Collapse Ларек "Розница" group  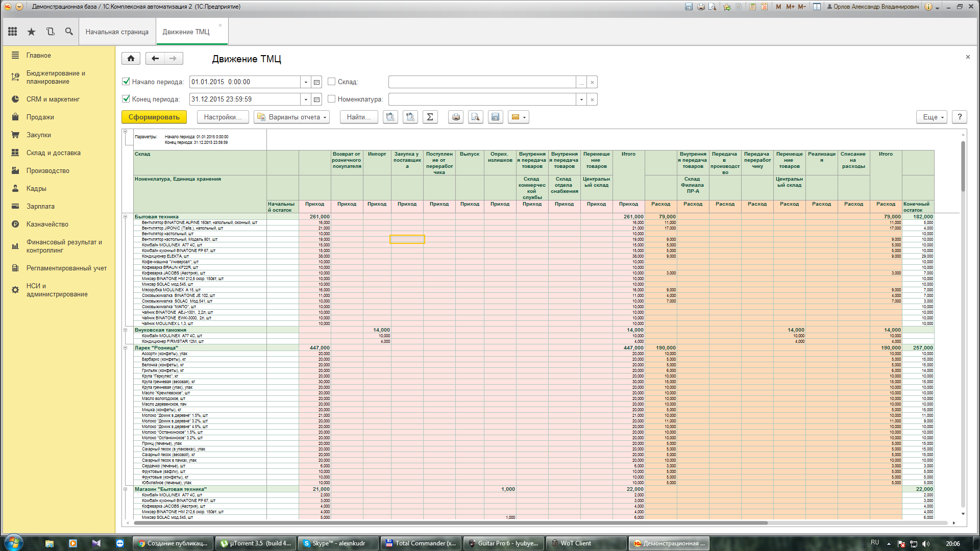point(126,348)
